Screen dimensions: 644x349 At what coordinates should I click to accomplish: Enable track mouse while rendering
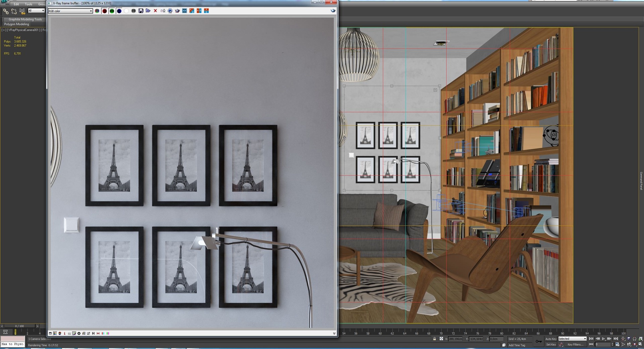[x=170, y=11]
